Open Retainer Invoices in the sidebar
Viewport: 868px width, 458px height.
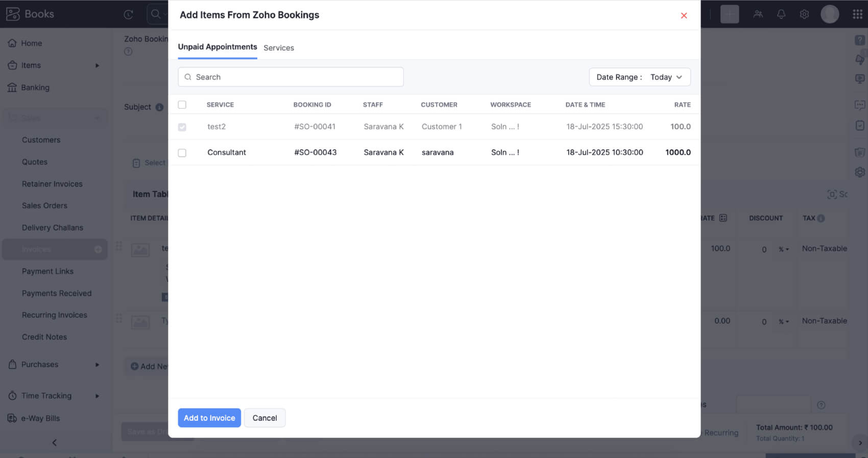[52, 184]
